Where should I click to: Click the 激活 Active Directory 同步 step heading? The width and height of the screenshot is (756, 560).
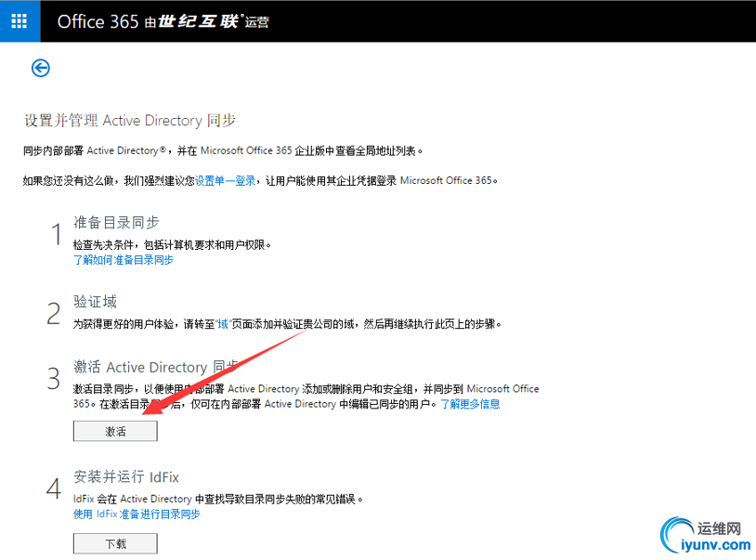156,367
